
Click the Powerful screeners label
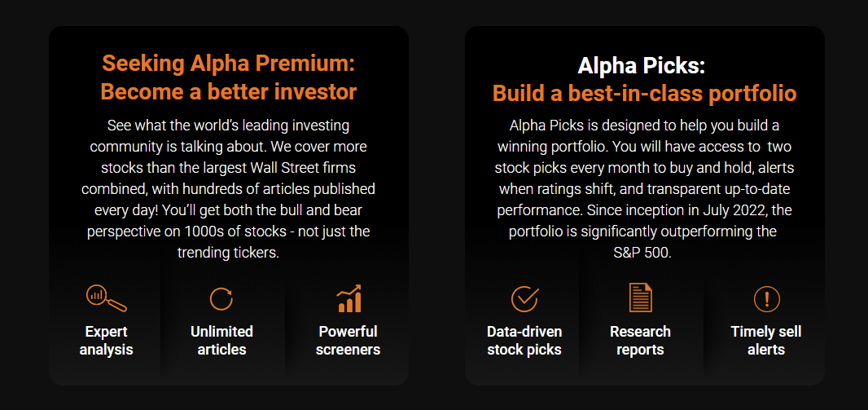[348, 341]
